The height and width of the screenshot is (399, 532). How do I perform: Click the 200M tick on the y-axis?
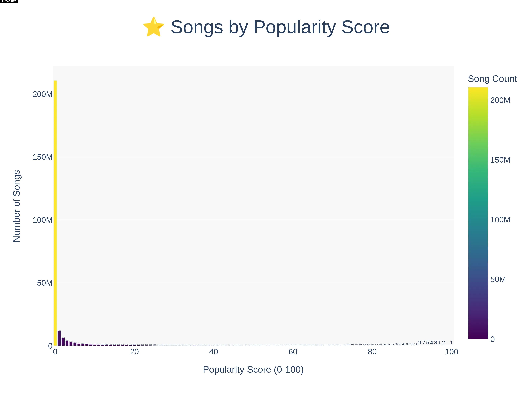pos(42,94)
